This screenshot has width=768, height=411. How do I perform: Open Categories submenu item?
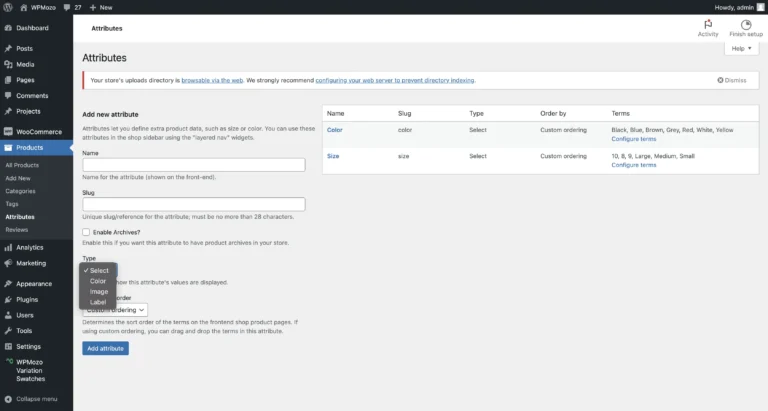21,191
